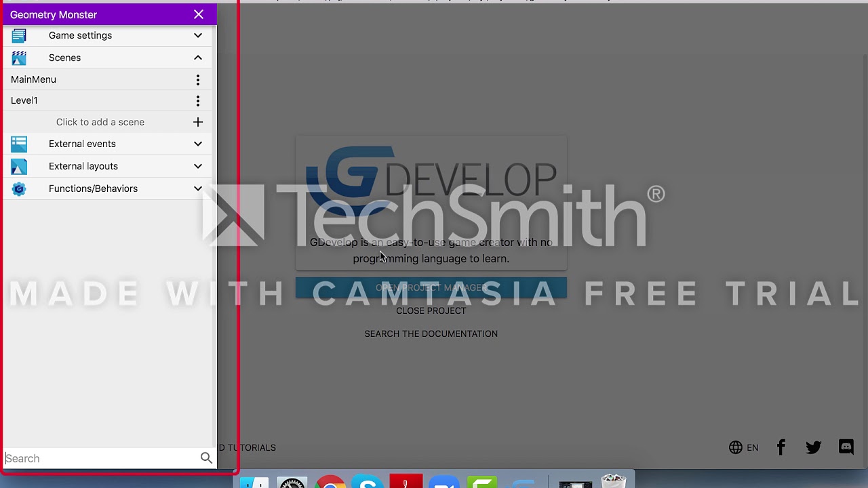Open the Level1 scene three-dot menu

coord(198,101)
